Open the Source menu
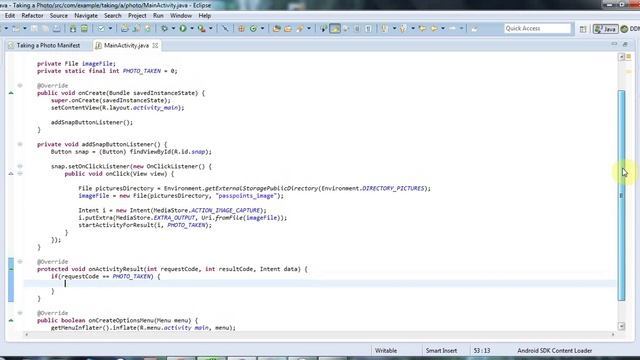Screen dimensions: 640x360 point(58,16)
